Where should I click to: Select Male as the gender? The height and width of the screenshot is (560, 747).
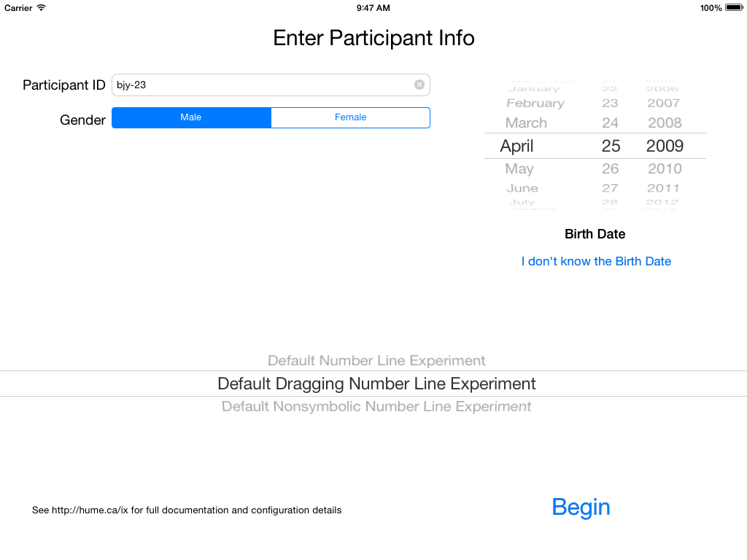click(x=191, y=117)
